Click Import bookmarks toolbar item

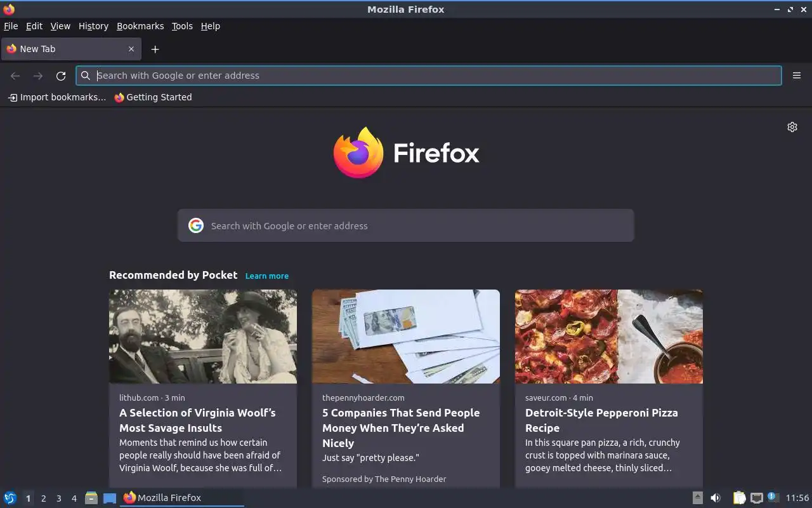tap(57, 97)
